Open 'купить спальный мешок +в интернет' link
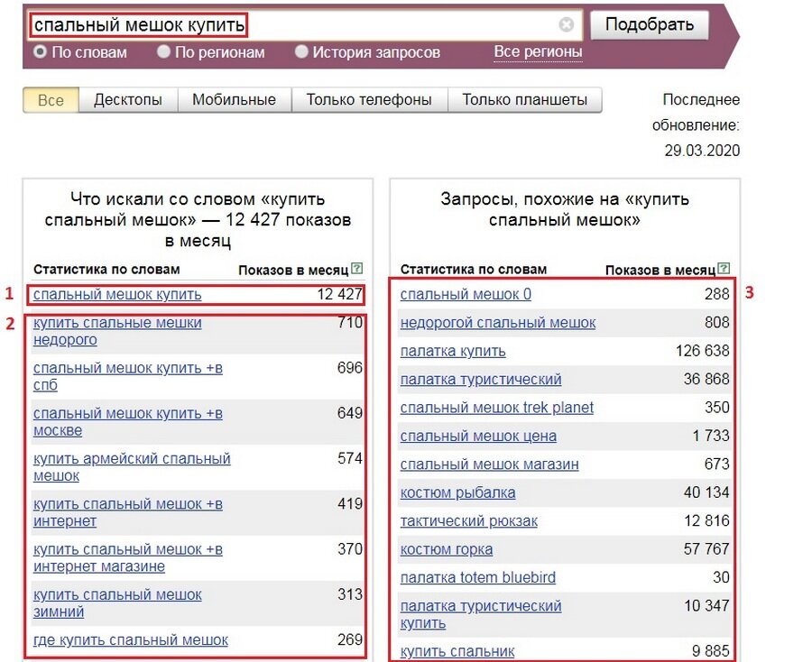The image size is (812, 662). pos(128,512)
